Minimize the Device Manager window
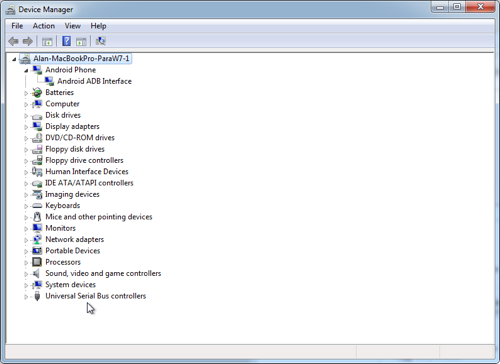The width and height of the screenshot is (500, 364). click(440, 7)
